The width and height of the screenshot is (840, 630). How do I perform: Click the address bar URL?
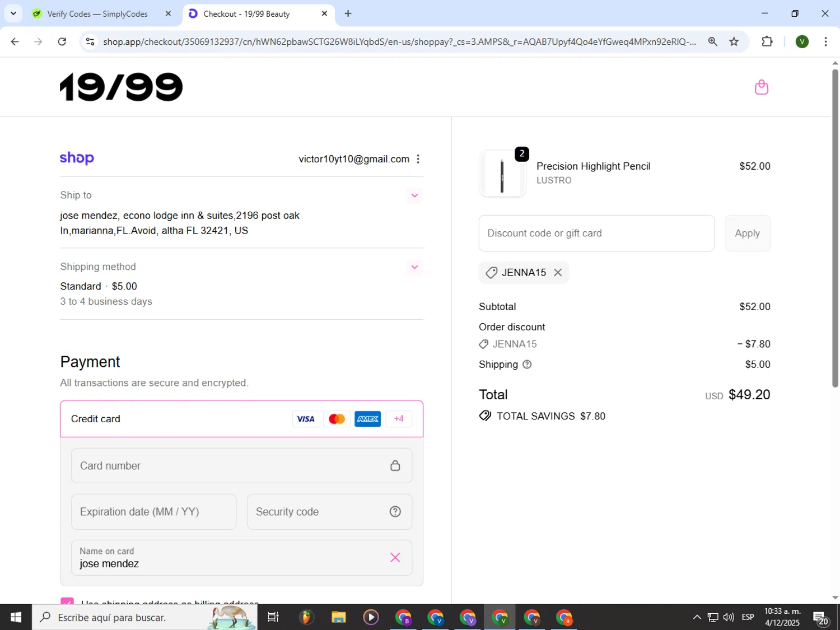pos(399,42)
